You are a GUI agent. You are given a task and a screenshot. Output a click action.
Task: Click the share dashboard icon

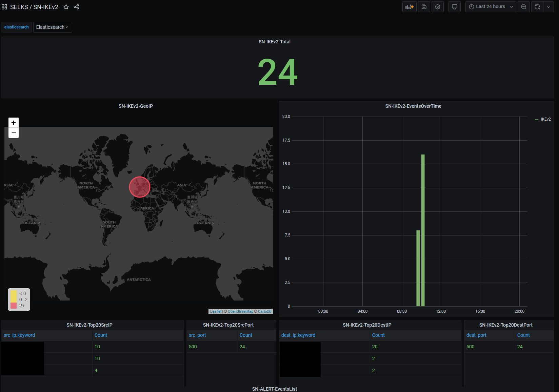pos(76,7)
